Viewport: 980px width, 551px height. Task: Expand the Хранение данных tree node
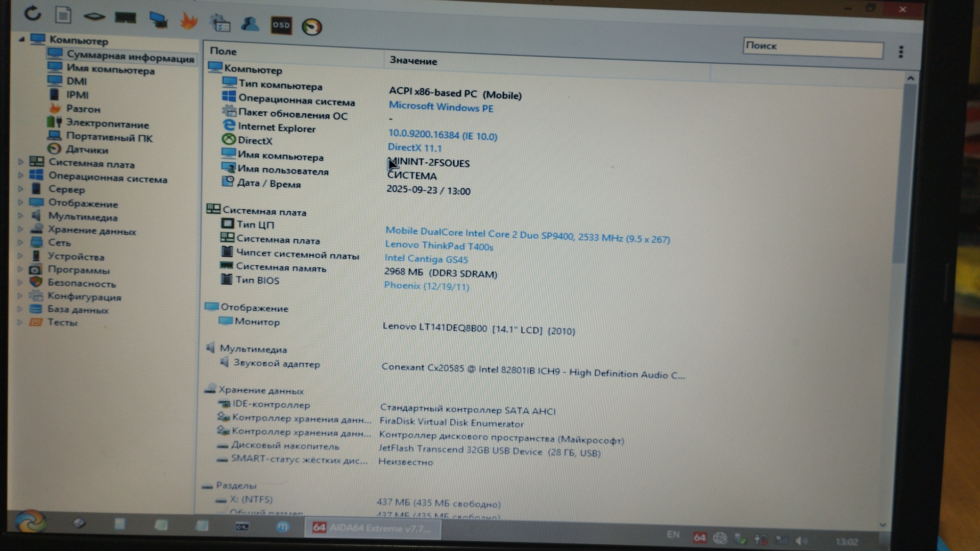(x=20, y=230)
